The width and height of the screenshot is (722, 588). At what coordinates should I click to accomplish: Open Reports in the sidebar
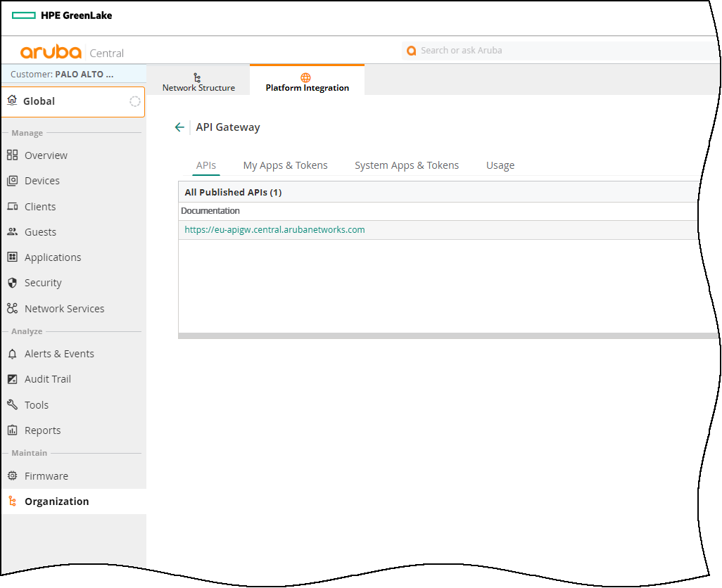tap(42, 430)
